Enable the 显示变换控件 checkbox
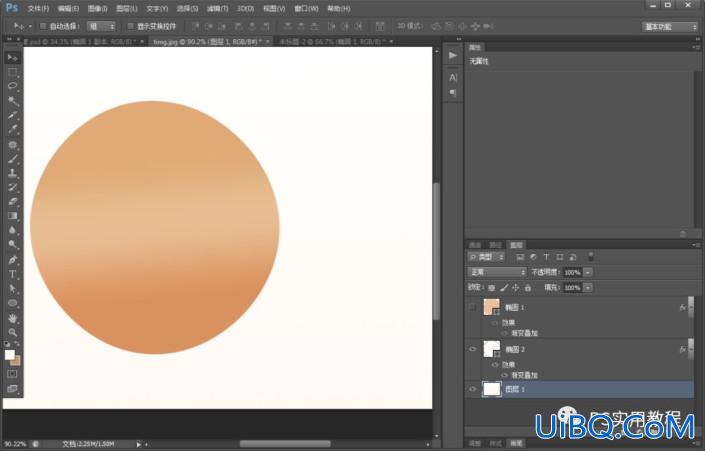705x451 pixels. pyautogui.click(x=130, y=27)
